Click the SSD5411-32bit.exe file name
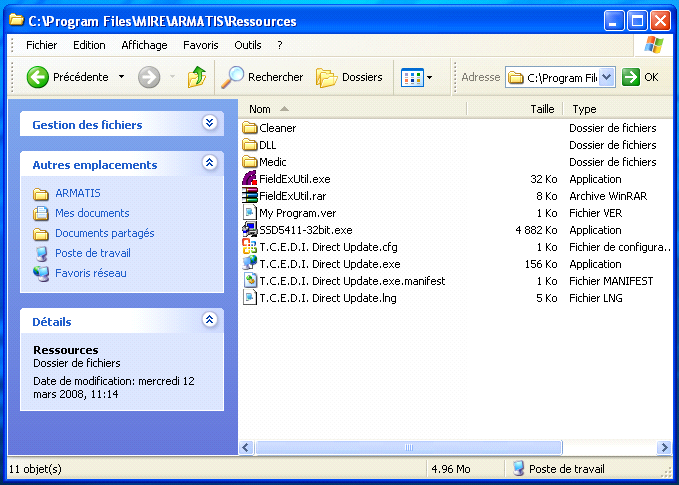 coord(306,230)
